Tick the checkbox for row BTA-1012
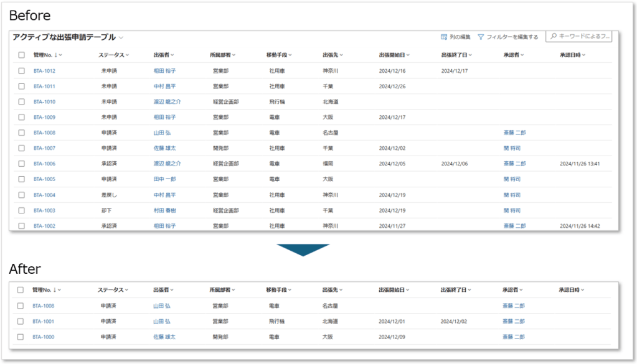The height and width of the screenshot is (364, 637). (21, 71)
